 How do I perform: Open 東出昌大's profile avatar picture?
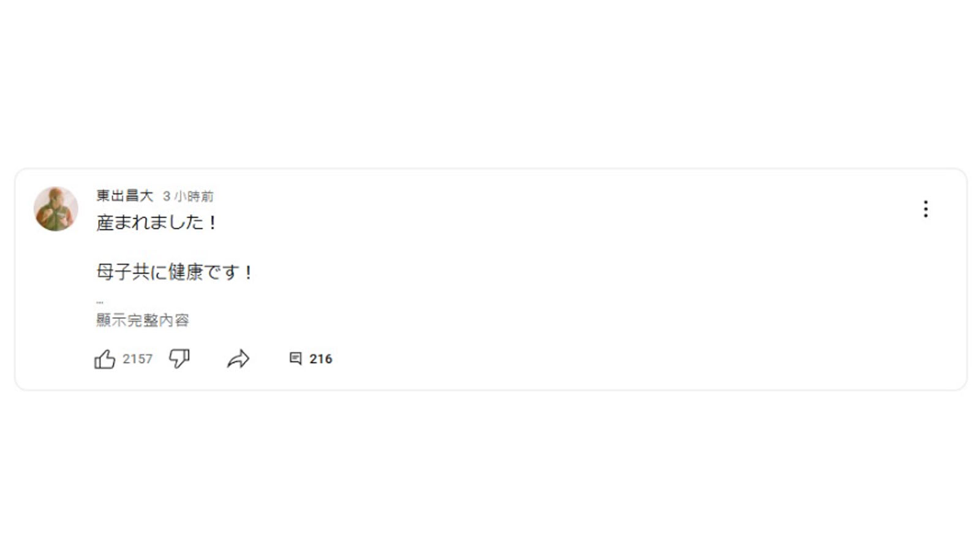56,209
